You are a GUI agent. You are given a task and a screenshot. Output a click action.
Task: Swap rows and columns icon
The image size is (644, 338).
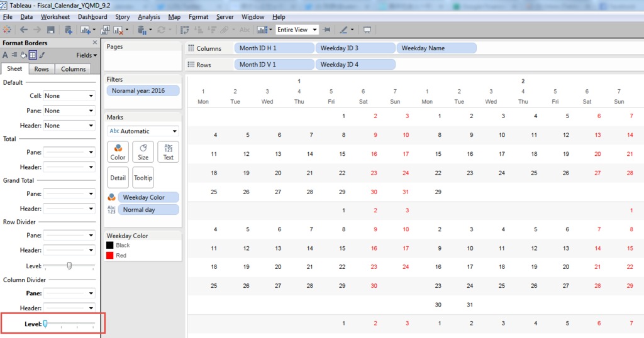click(185, 30)
